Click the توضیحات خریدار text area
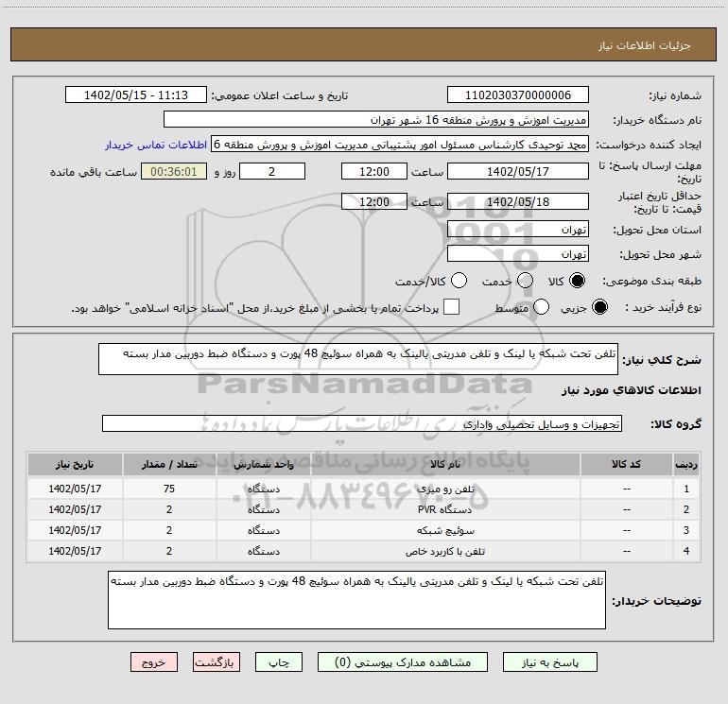The height and width of the screenshot is (704, 728). (x=356, y=600)
